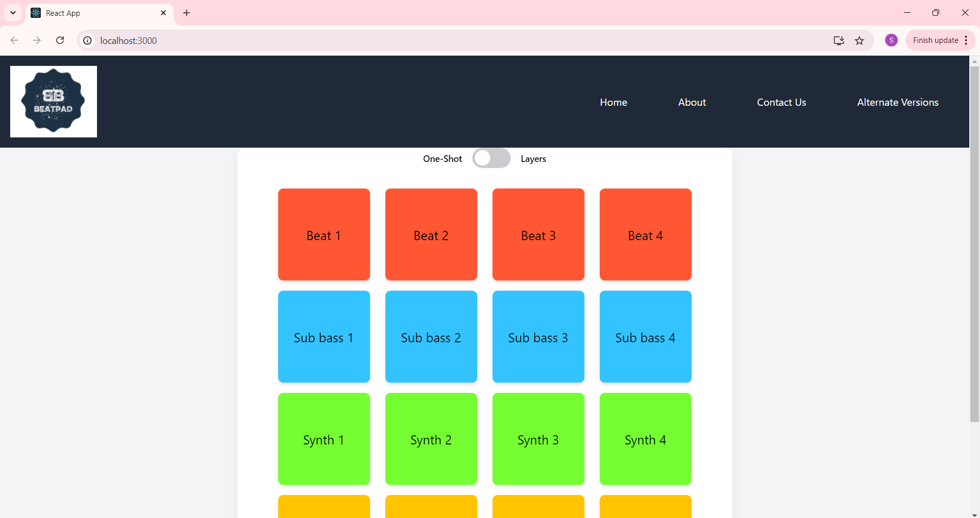The image size is (980, 518).
Task: Open the About page link
Action: click(692, 102)
